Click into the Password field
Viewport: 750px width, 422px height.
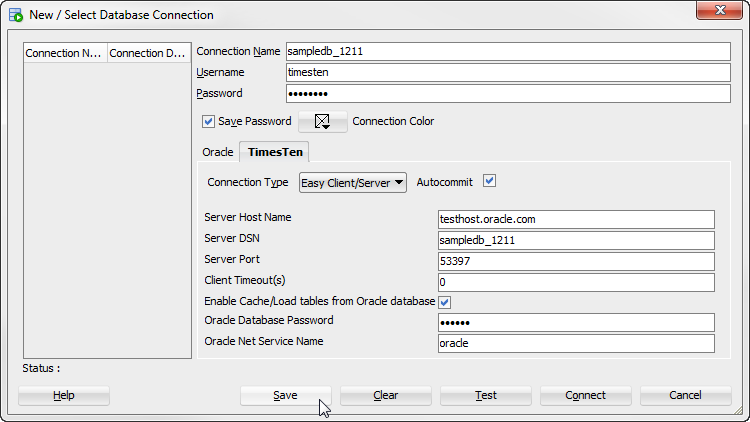pyautogui.click(x=508, y=94)
